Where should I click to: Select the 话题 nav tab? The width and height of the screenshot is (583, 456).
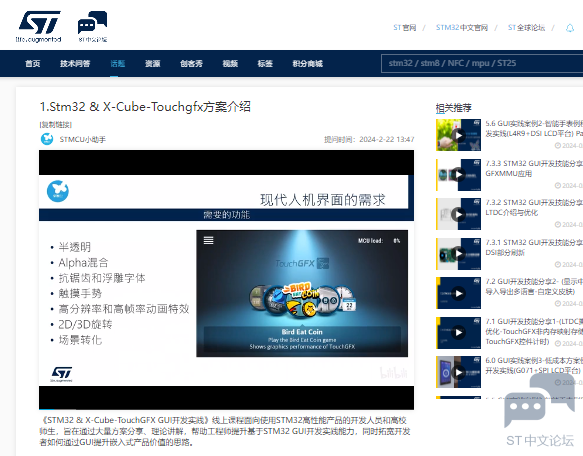117,64
